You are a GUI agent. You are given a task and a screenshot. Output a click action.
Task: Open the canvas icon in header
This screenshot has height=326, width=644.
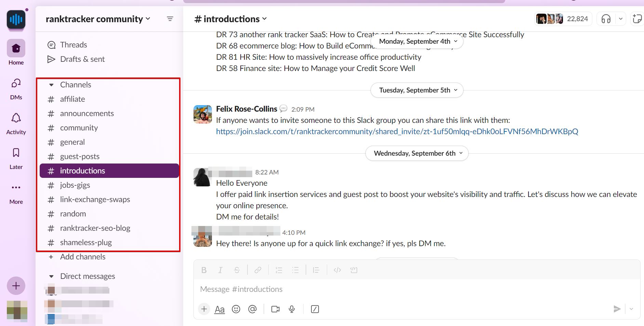tap(638, 19)
